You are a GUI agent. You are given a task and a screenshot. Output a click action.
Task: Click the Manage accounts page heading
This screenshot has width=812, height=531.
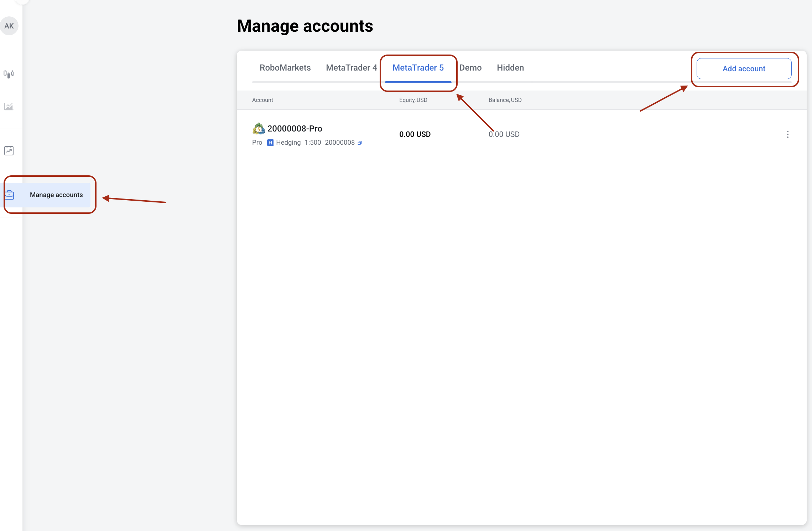coord(305,26)
